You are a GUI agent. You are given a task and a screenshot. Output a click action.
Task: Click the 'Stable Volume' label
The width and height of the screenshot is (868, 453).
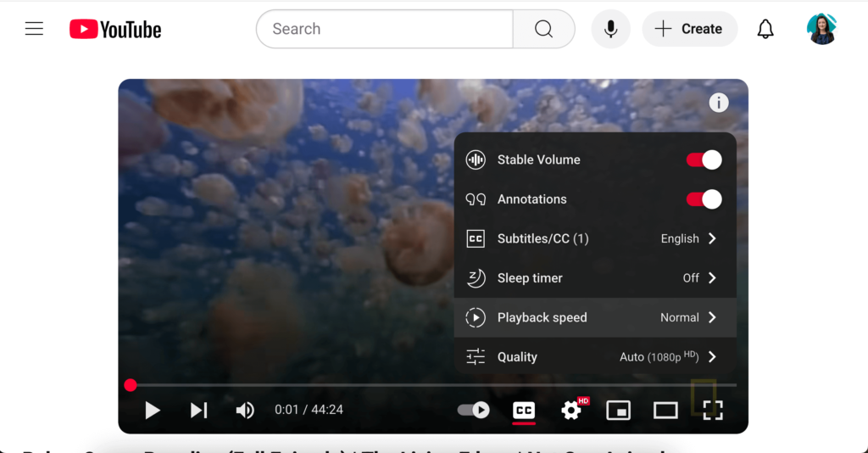(538, 160)
